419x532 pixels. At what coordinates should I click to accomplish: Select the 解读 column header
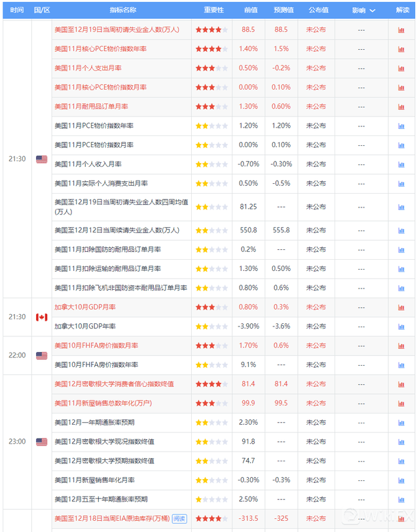[402, 10]
